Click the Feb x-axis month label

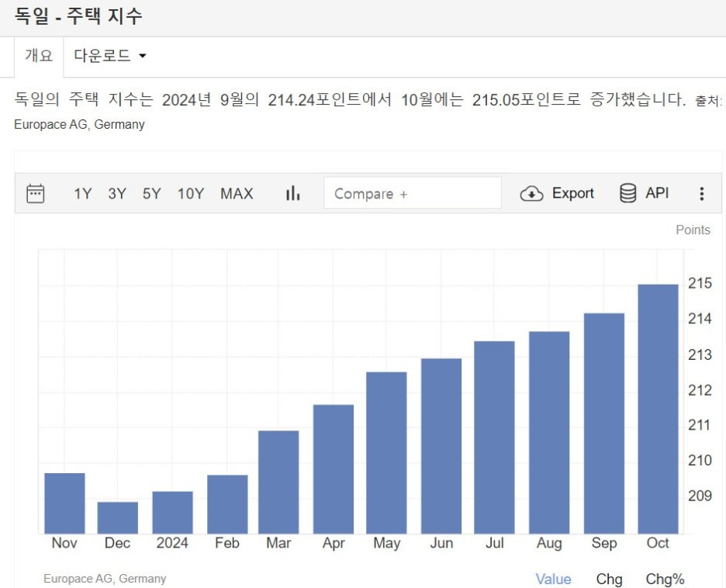coord(226,543)
